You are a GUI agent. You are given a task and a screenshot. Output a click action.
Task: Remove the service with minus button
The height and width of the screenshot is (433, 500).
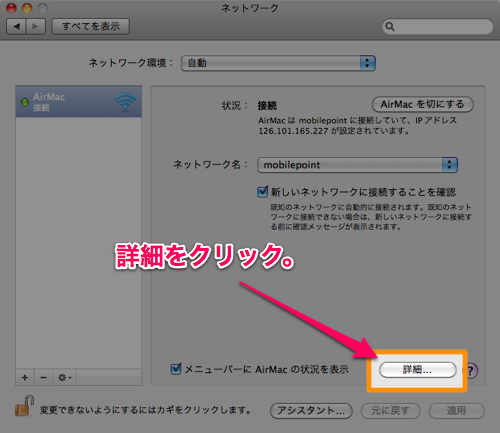43,377
